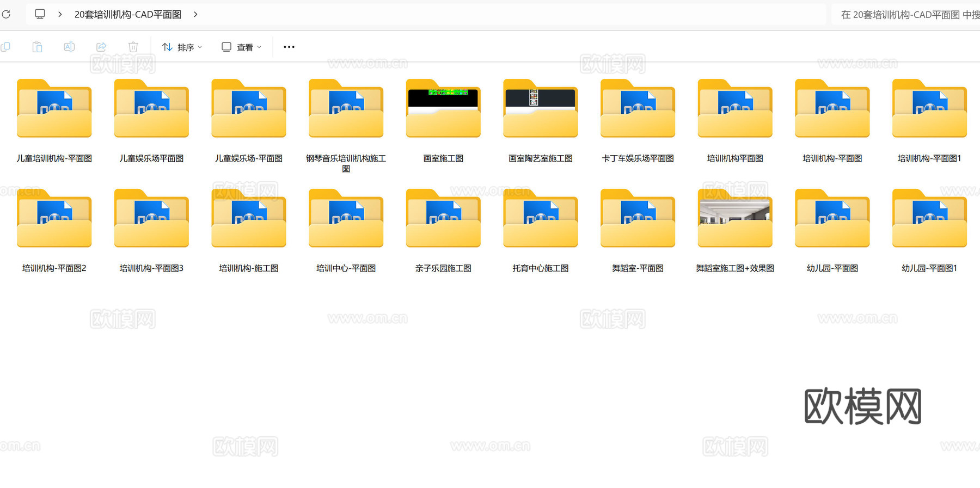Click the Paste toolbar icon

click(x=37, y=47)
